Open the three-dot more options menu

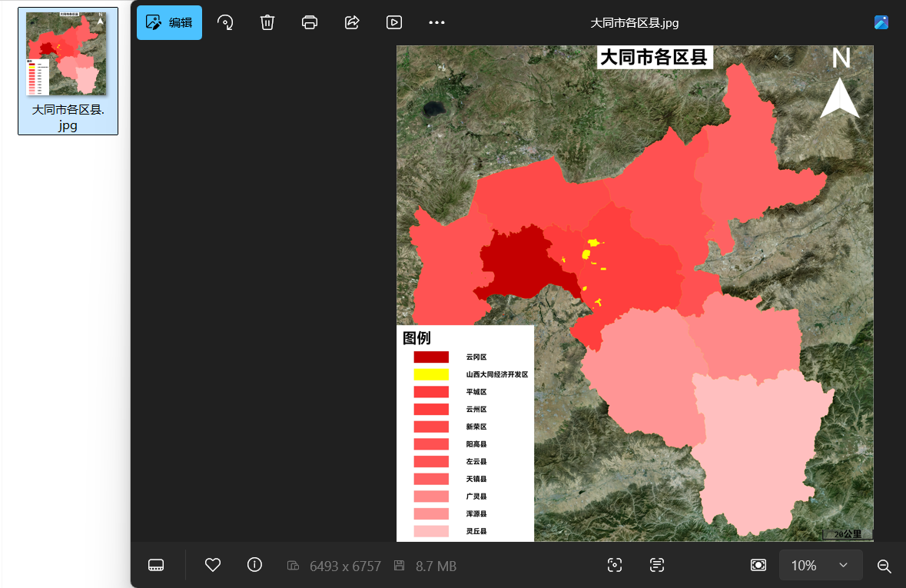coord(436,22)
